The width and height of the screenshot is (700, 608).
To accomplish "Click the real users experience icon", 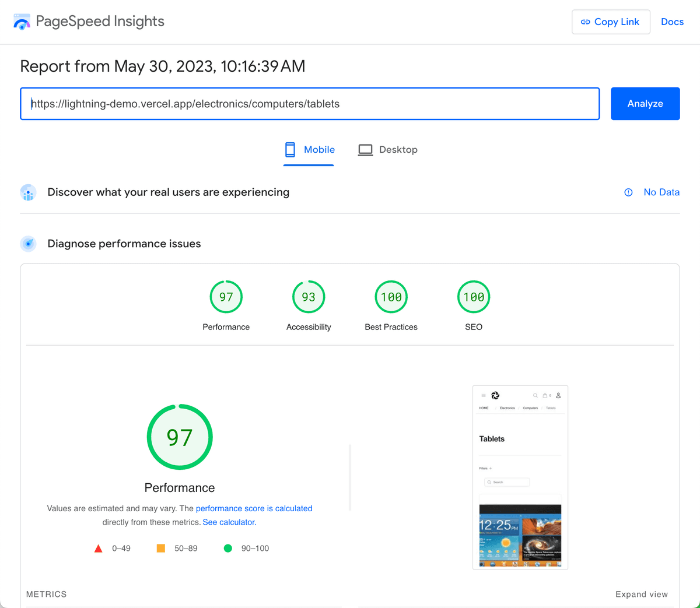I will (x=28, y=192).
